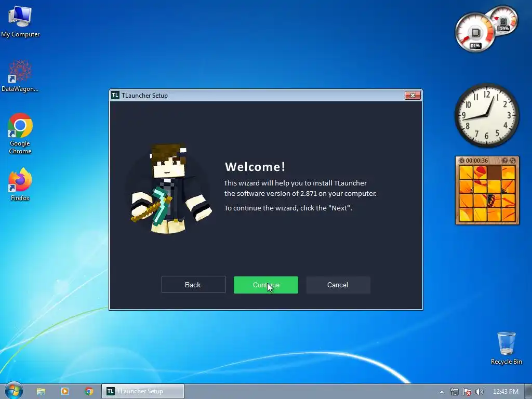This screenshot has height=399, width=532.
Task: Click the network tray icon
Action: 454,392
